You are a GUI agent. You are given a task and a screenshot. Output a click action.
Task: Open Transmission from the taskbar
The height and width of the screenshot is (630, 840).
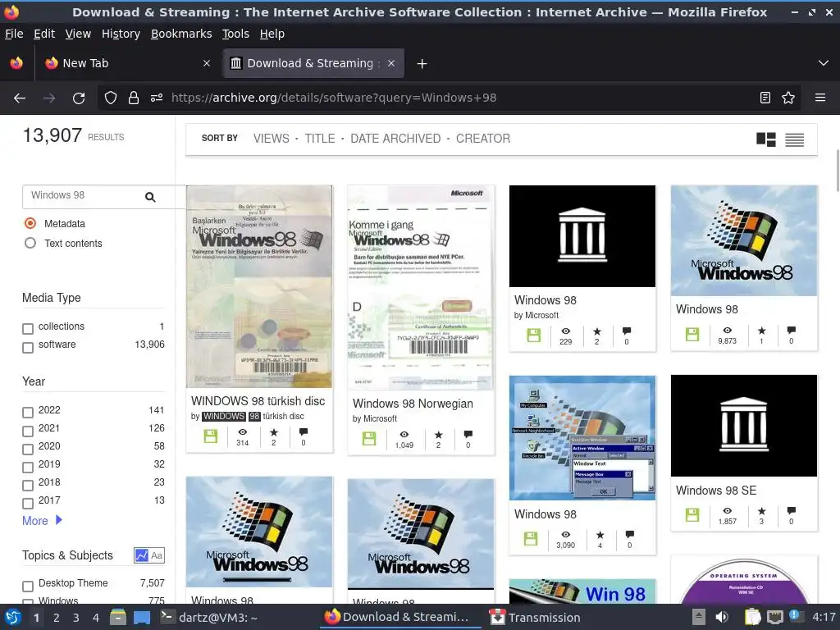click(535, 617)
